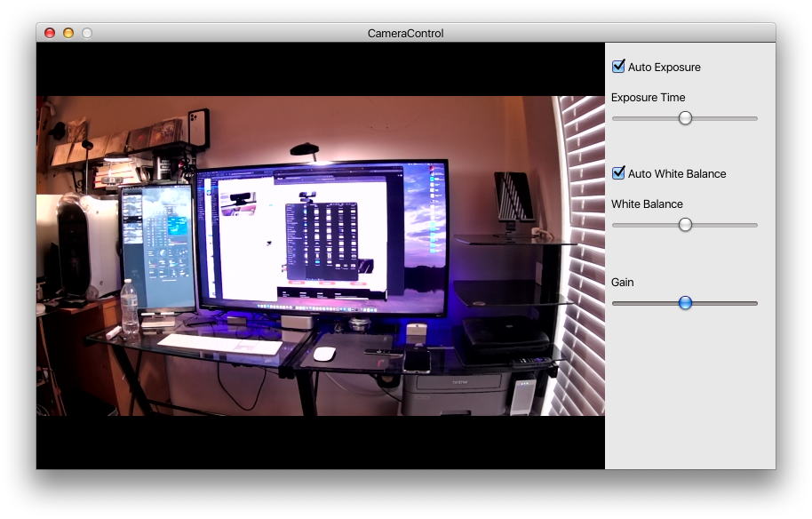Click the white mouse on the glass desk
The image size is (812, 519).
[324, 353]
